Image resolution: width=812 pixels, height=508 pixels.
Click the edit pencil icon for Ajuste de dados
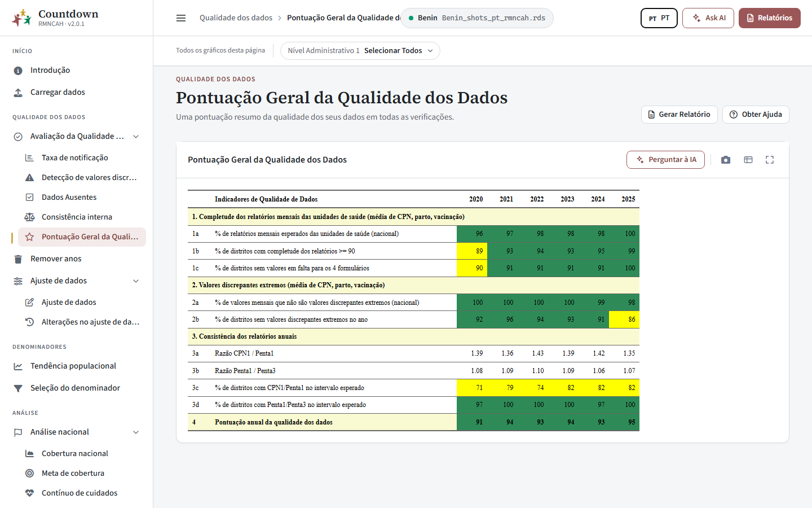tap(29, 303)
